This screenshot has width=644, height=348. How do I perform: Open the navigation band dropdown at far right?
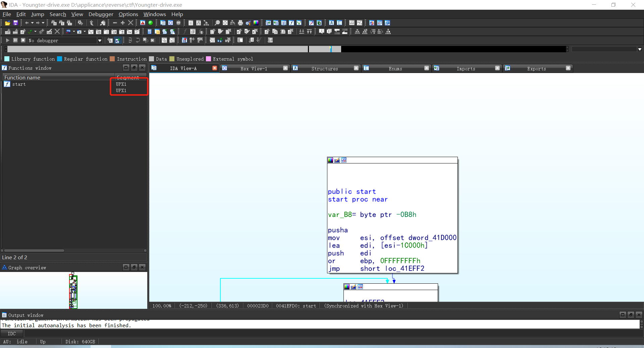pyautogui.click(x=639, y=49)
